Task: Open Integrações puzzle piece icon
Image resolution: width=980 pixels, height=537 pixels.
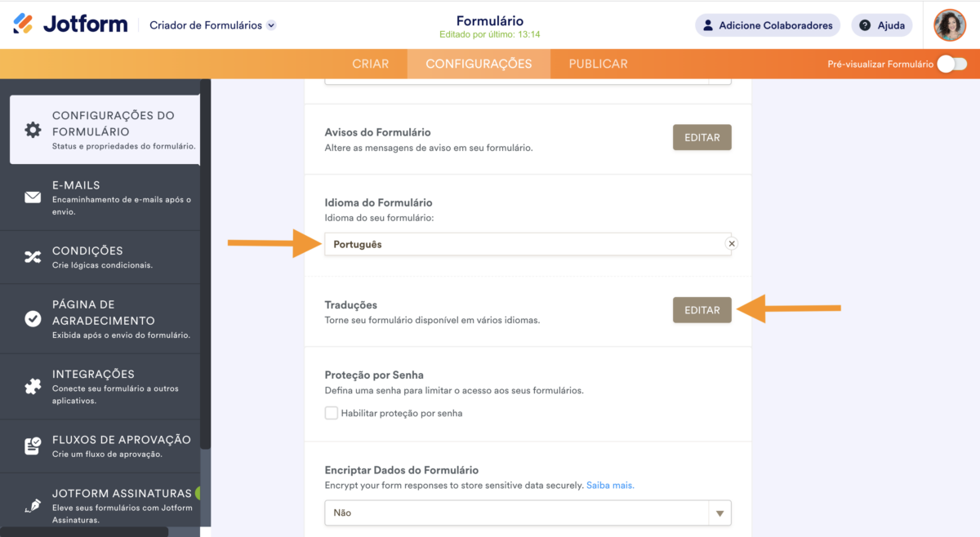Action: (x=33, y=387)
